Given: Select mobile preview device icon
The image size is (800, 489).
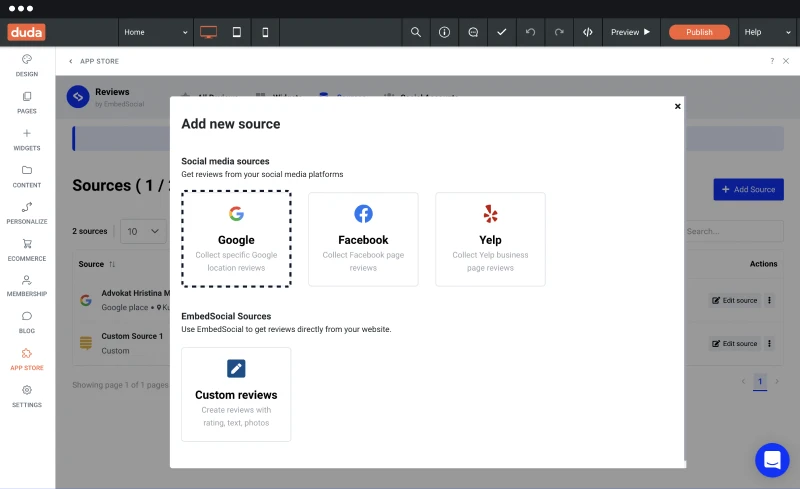Looking at the screenshot, I should click(x=265, y=32).
